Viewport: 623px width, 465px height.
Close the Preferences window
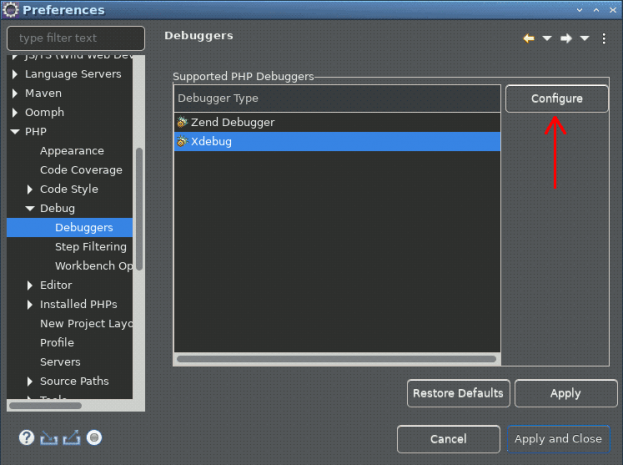pyautogui.click(x=613, y=10)
